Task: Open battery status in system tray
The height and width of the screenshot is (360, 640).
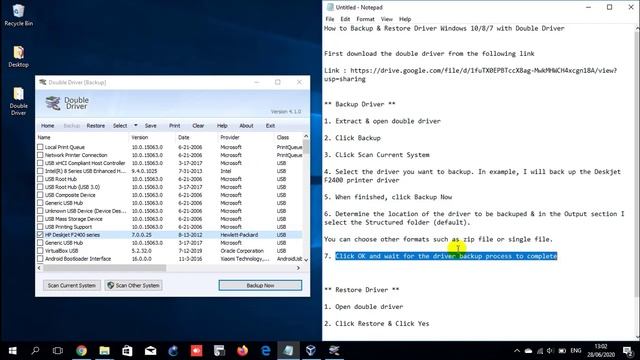Action: tap(562, 351)
